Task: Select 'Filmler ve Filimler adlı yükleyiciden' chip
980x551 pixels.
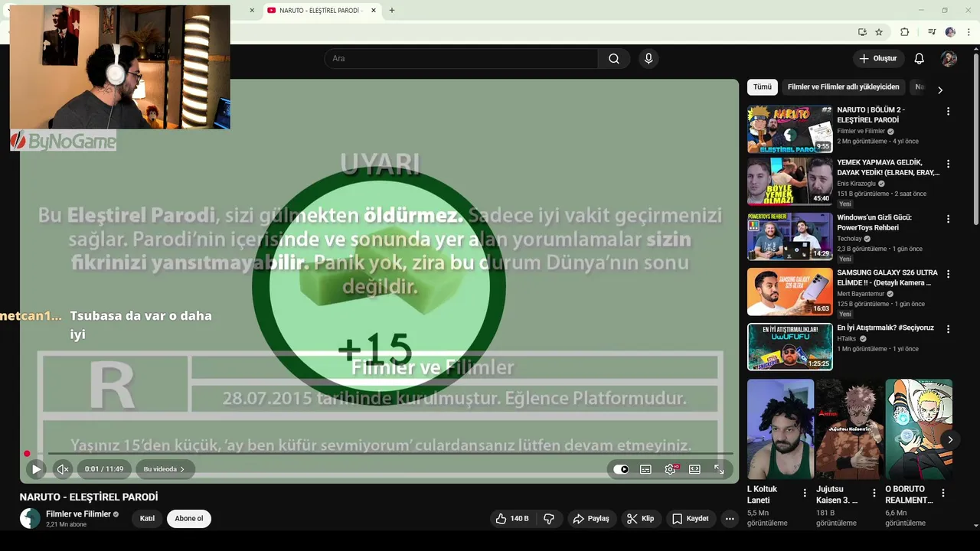Action: pos(843,86)
